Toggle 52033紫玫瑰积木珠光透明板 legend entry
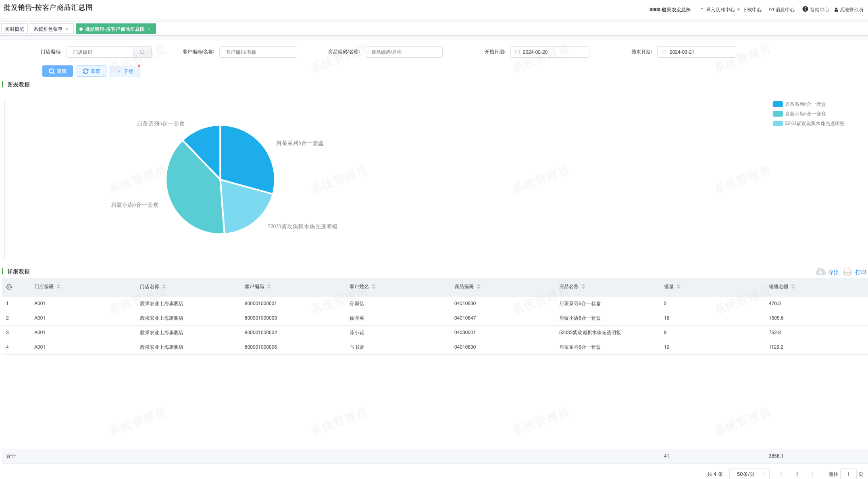 point(778,123)
